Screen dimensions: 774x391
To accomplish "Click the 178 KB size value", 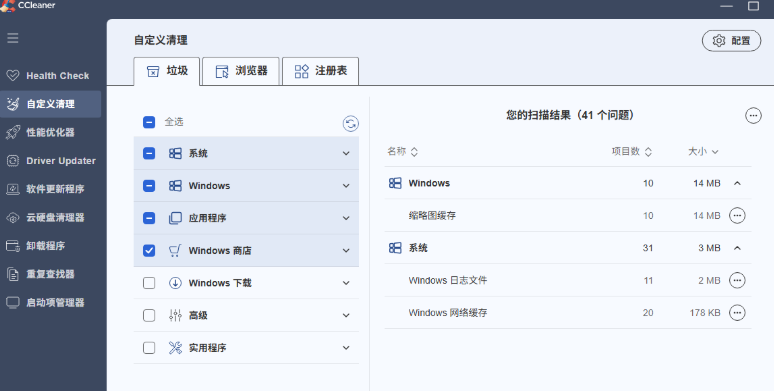I will pyautogui.click(x=705, y=313).
